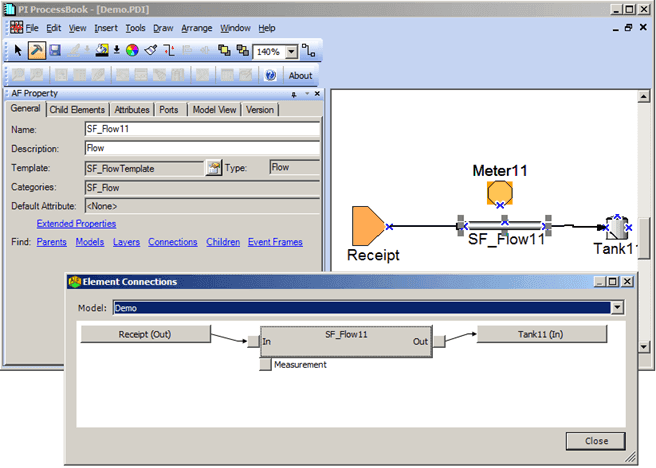Click the Out port square of SF_Flow11
Screen dimensions: 656x468
[x=439, y=341]
